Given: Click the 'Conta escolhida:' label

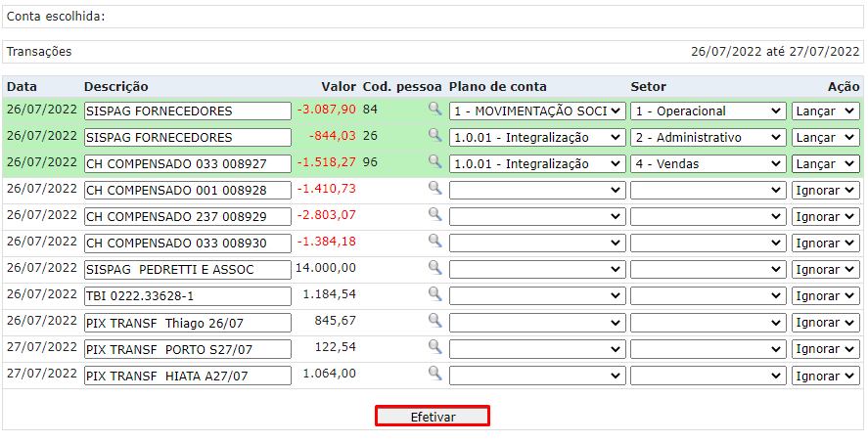Looking at the screenshot, I should click(x=56, y=17).
